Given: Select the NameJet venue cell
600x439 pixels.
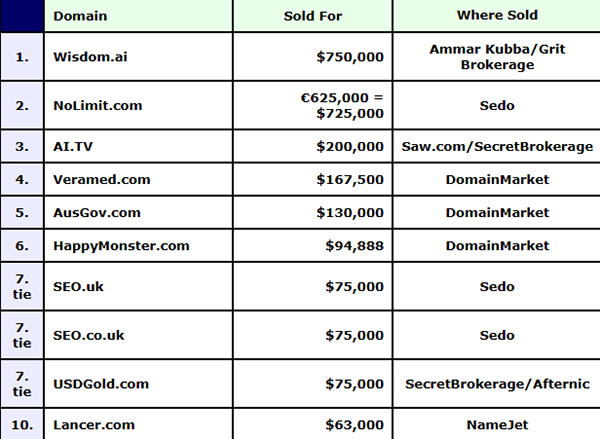Looking at the screenshot, I should point(497,424).
